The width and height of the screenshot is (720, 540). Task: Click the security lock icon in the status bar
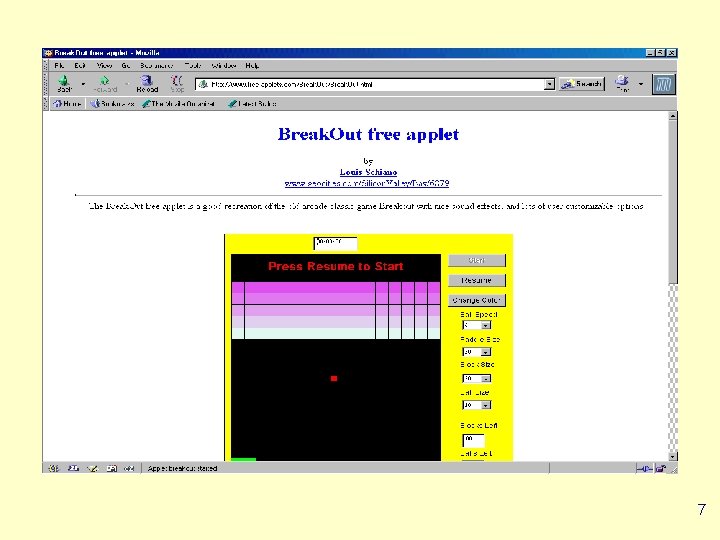(x=661, y=468)
